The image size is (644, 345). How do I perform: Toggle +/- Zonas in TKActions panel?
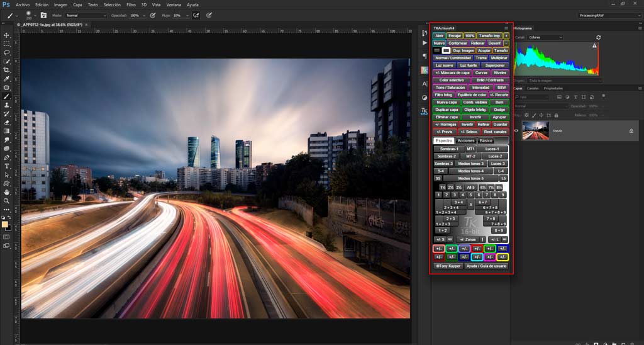click(468, 239)
